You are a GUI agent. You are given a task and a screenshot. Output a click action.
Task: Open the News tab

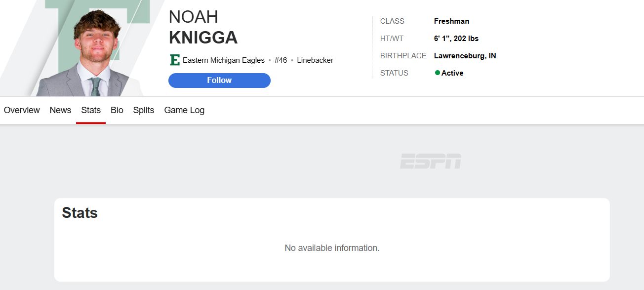tap(60, 110)
